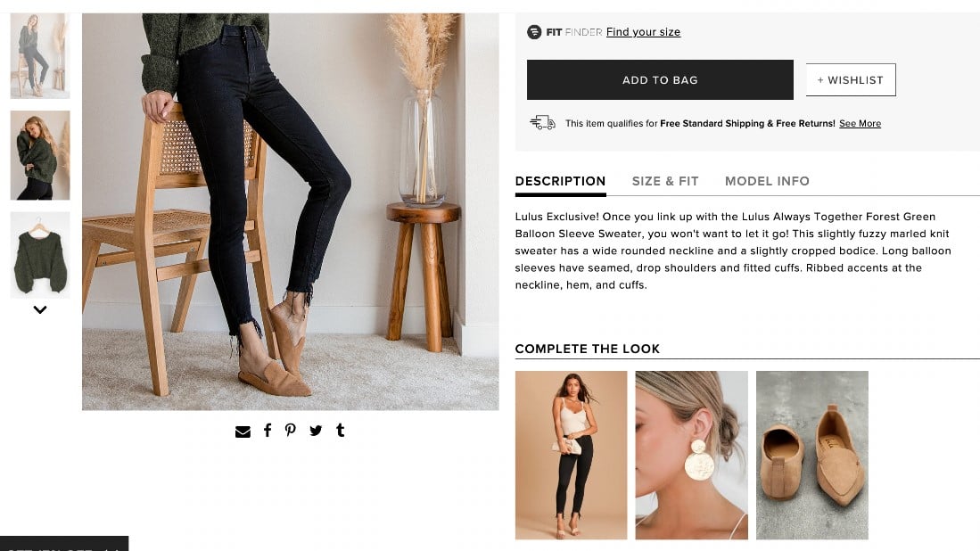View thumbnail of sweater on hanger

(40, 255)
